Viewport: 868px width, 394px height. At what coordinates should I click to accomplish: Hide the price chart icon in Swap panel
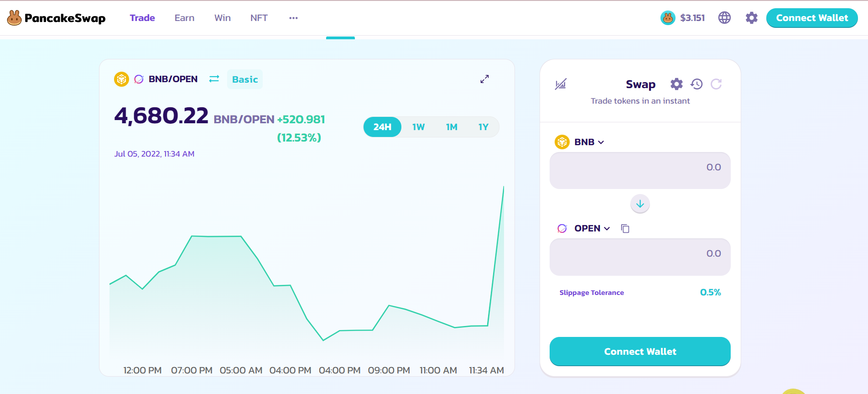click(x=561, y=84)
